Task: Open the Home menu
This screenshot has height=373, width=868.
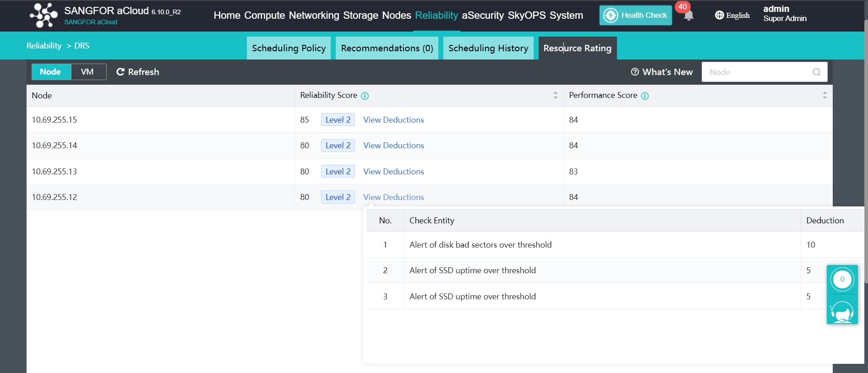Action: coord(227,15)
